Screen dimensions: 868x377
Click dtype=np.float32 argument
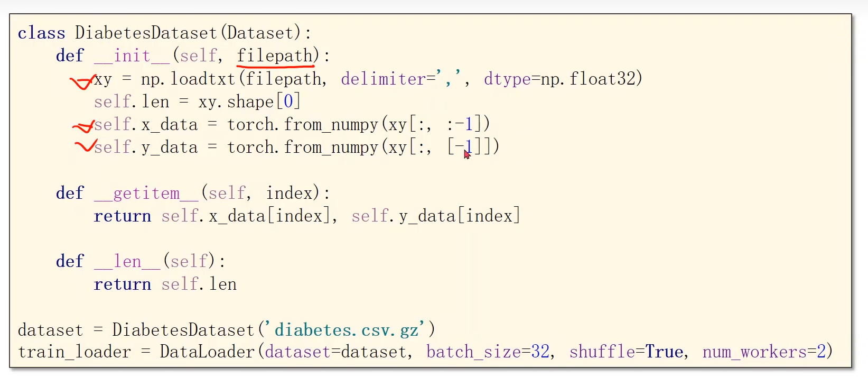click(x=560, y=79)
